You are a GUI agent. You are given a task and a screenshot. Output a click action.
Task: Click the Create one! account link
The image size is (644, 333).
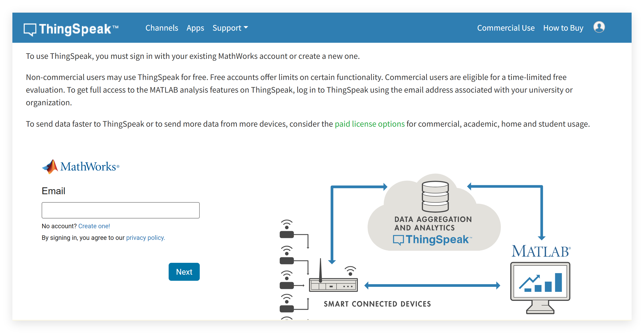[x=94, y=226]
